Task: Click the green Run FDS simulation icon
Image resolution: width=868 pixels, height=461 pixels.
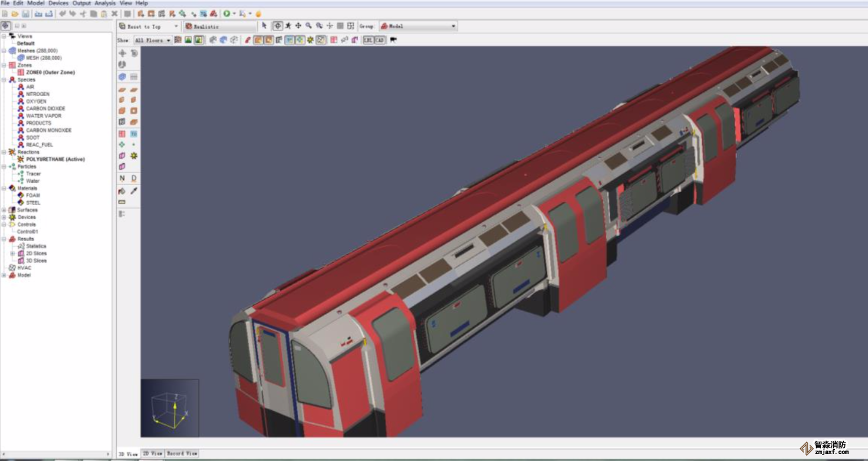Action: [226, 14]
